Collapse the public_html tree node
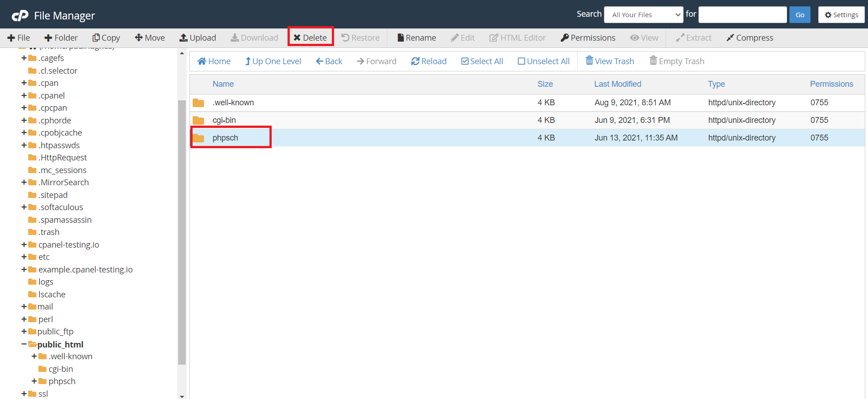This screenshot has width=868, height=399. pyautogui.click(x=24, y=344)
